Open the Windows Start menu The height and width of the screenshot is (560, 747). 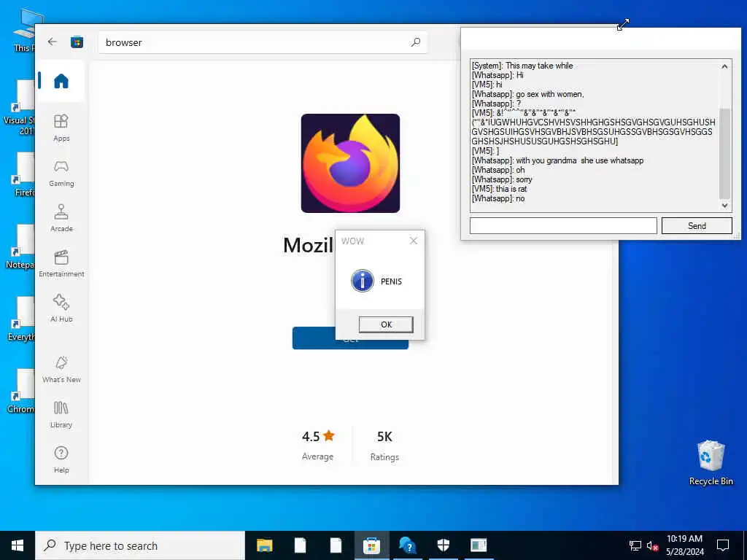pyautogui.click(x=18, y=545)
